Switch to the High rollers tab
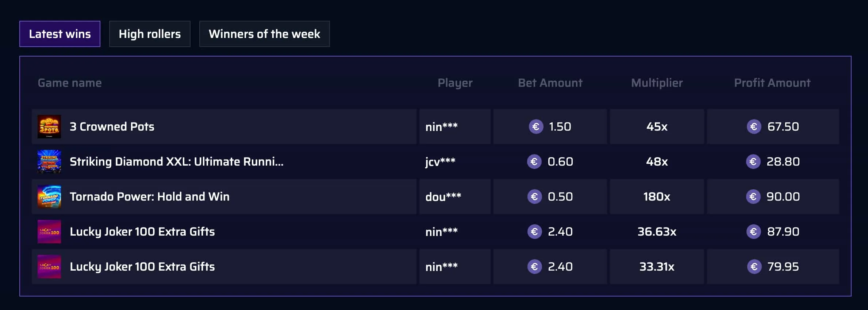The height and width of the screenshot is (310, 868). 150,34
